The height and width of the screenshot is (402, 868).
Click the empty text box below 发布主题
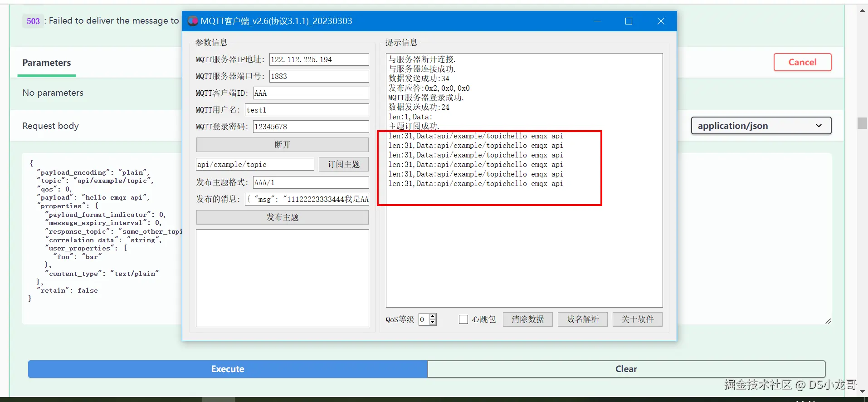(x=282, y=278)
